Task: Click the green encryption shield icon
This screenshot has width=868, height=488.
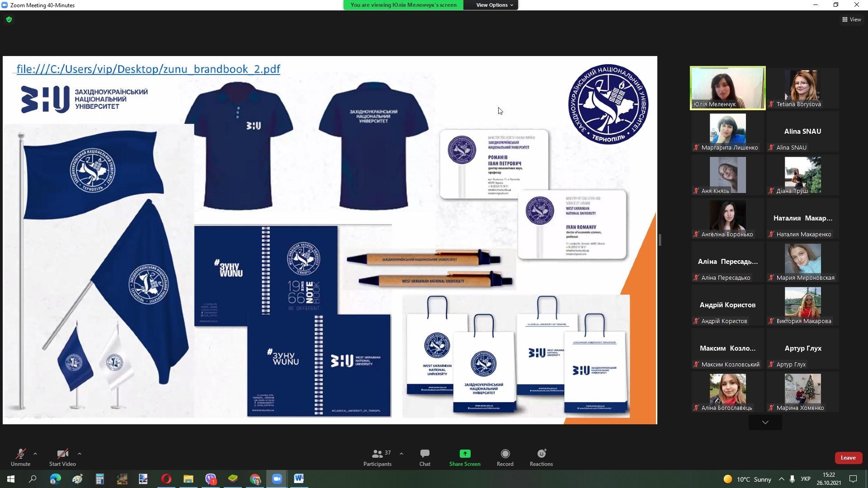Action: point(9,19)
